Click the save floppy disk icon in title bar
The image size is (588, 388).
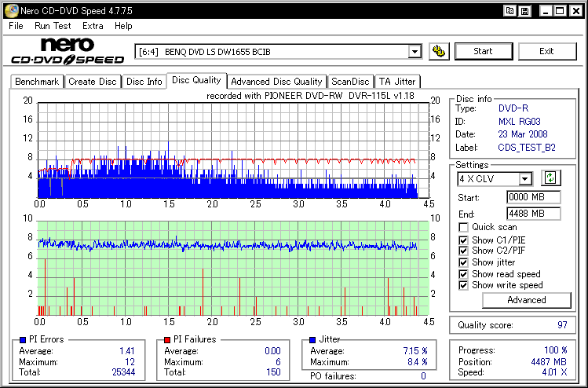coord(524,10)
